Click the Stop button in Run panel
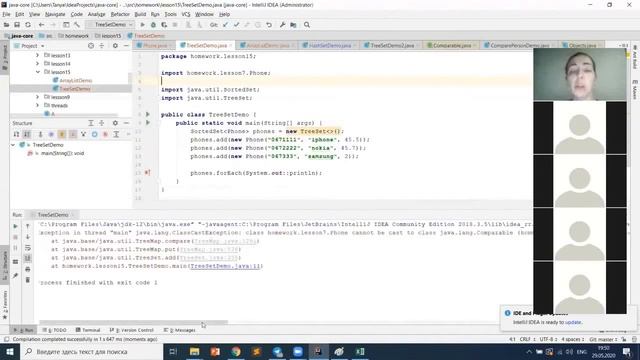The height and width of the screenshot is (360, 640). [16, 237]
